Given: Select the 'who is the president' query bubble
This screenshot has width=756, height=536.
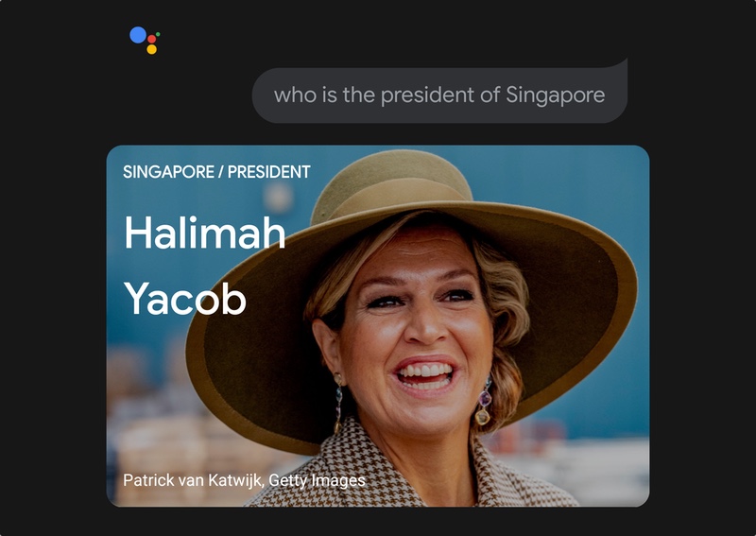Looking at the screenshot, I should 439,95.
